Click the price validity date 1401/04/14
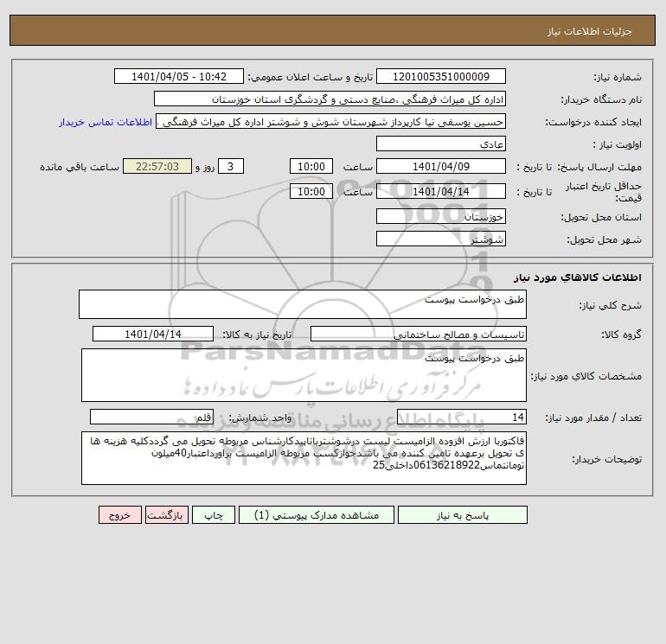The height and width of the screenshot is (644, 666). (441, 191)
